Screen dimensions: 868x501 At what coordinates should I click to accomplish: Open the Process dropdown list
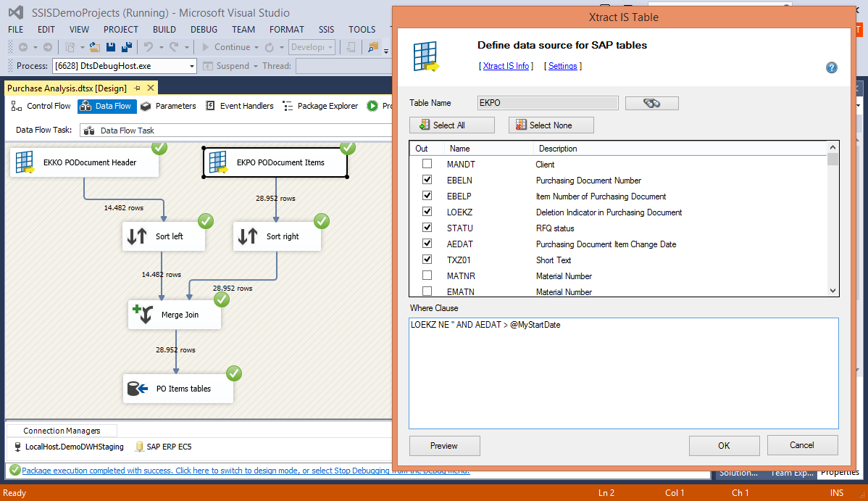click(x=192, y=66)
